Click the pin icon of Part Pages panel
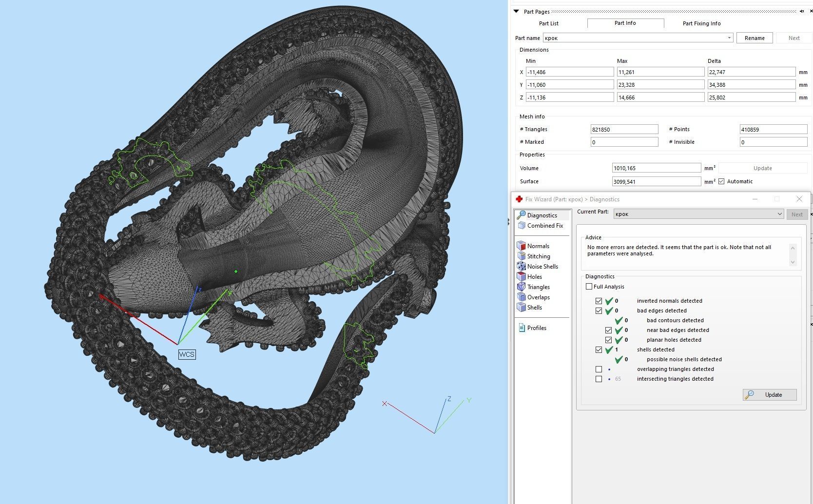 802,11
